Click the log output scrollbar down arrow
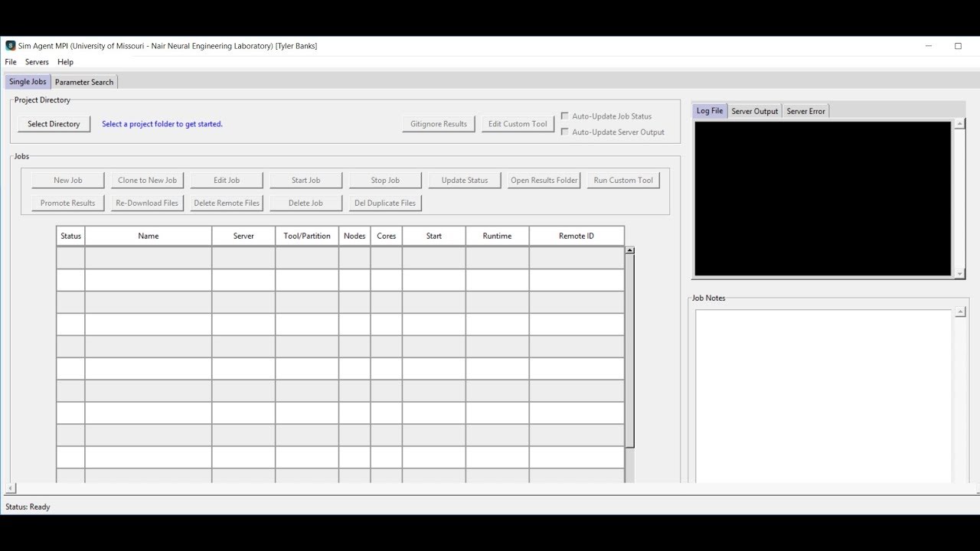 click(x=960, y=273)
